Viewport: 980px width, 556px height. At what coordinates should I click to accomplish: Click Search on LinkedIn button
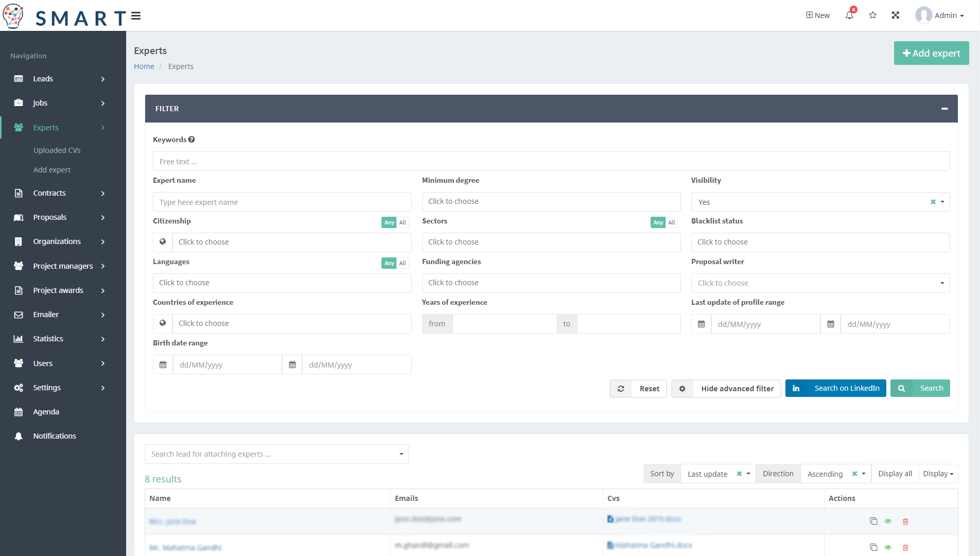[836, 388]
